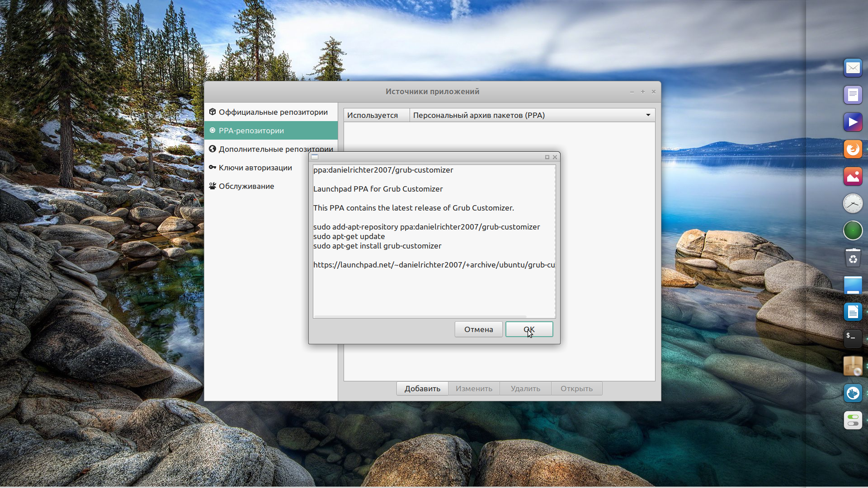The height and width of the screenshot is (488, 868).
Task: Click the dialog's window menu icon
Action: point(315,157)
